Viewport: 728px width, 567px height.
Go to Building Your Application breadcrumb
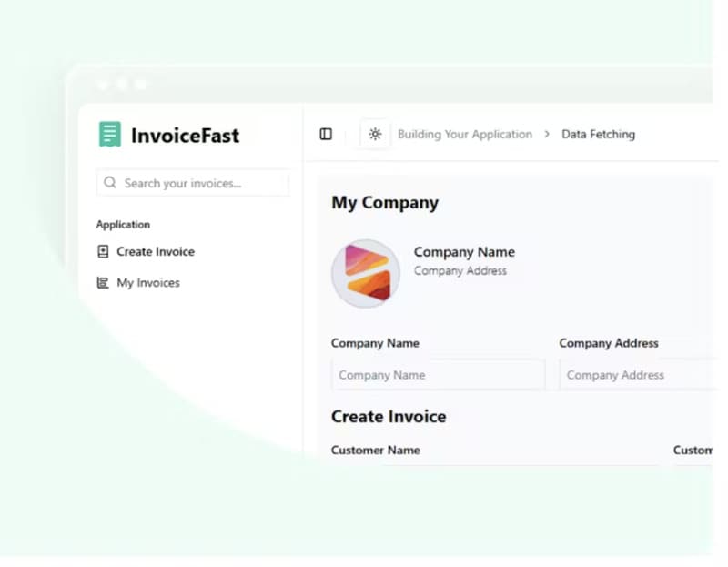point(464,134)
